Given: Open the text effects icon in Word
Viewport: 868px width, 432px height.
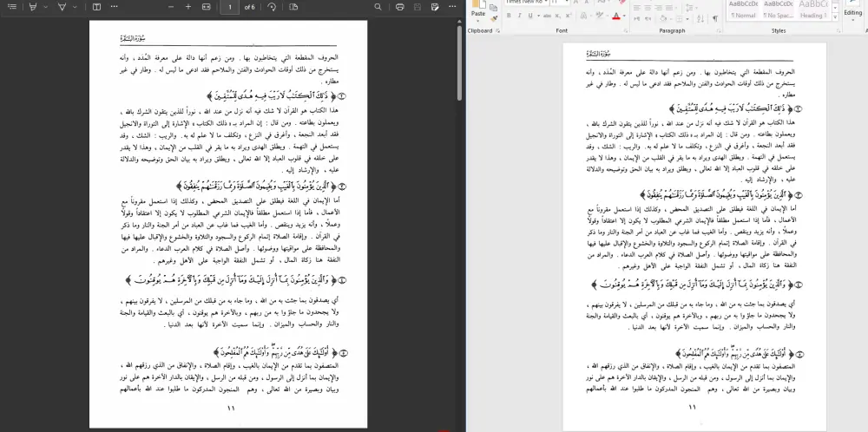Looking at the screenshot, I should click(x=584, y=16).
